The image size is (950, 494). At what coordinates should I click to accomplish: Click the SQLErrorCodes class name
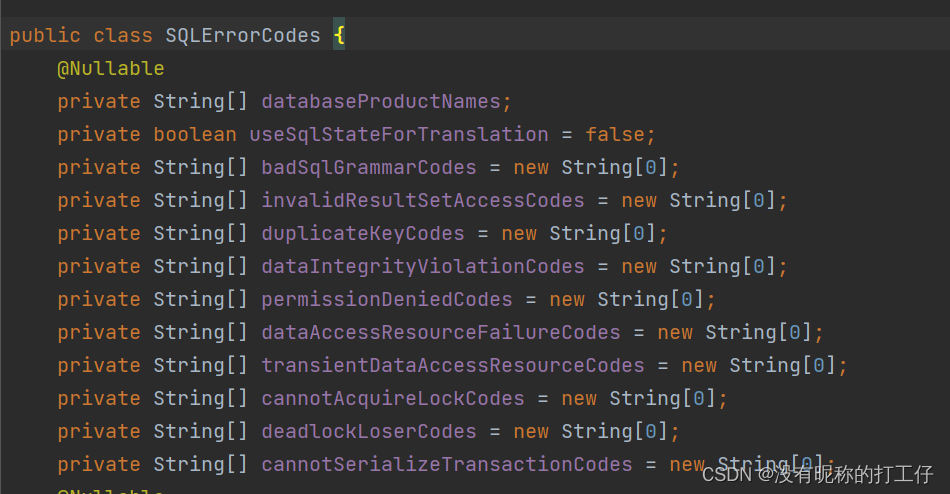point(243,36)
